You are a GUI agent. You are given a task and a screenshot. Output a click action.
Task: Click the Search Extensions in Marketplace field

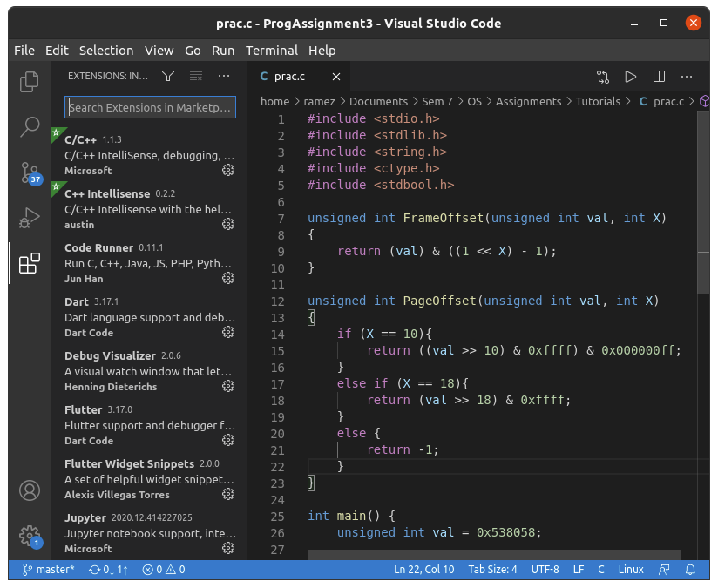coord(150,107)
